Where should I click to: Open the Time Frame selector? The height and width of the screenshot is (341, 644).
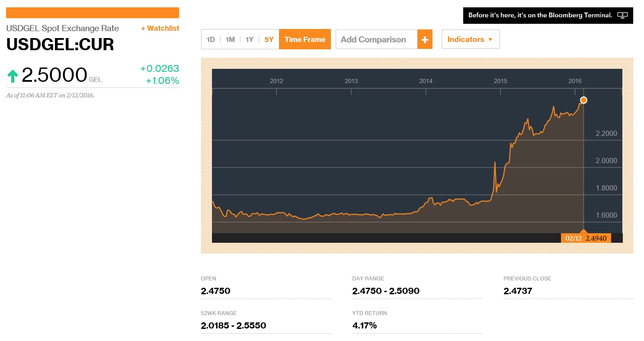[305, 39]
